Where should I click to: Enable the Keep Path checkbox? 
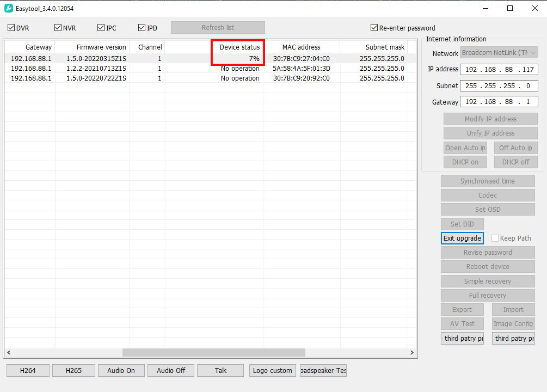495,238
